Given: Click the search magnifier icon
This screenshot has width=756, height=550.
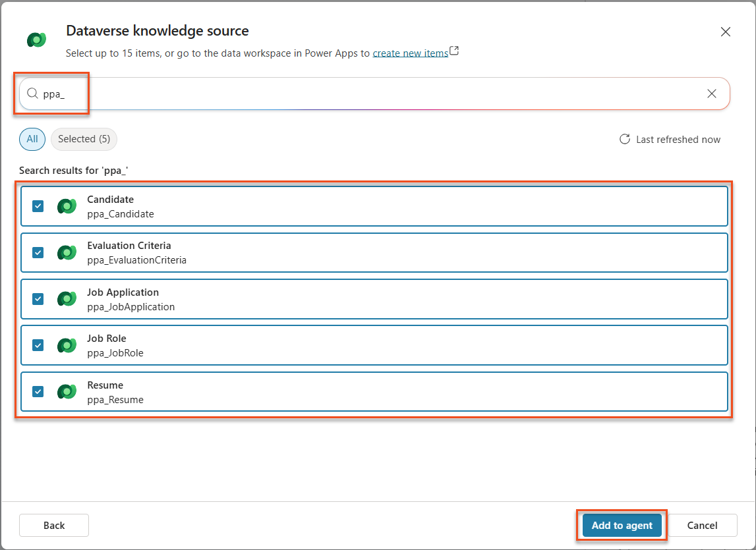Looking at the screenshot, I should (x=32, y=93).
